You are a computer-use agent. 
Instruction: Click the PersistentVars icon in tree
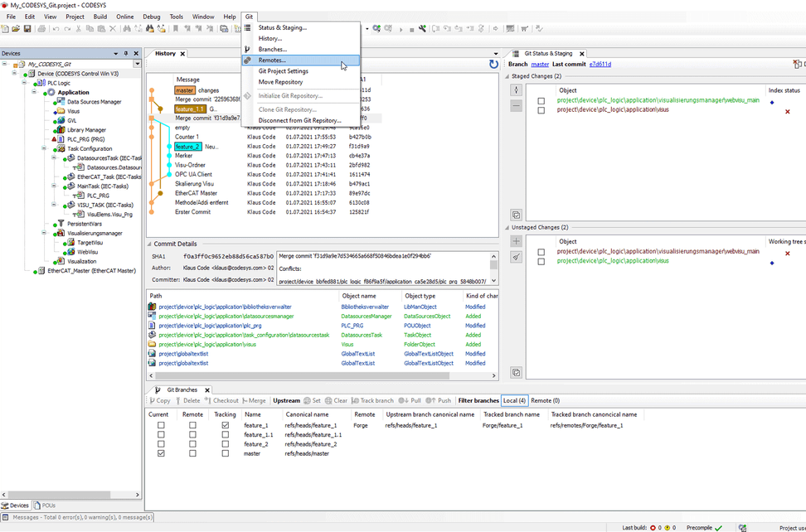point(61,224)
